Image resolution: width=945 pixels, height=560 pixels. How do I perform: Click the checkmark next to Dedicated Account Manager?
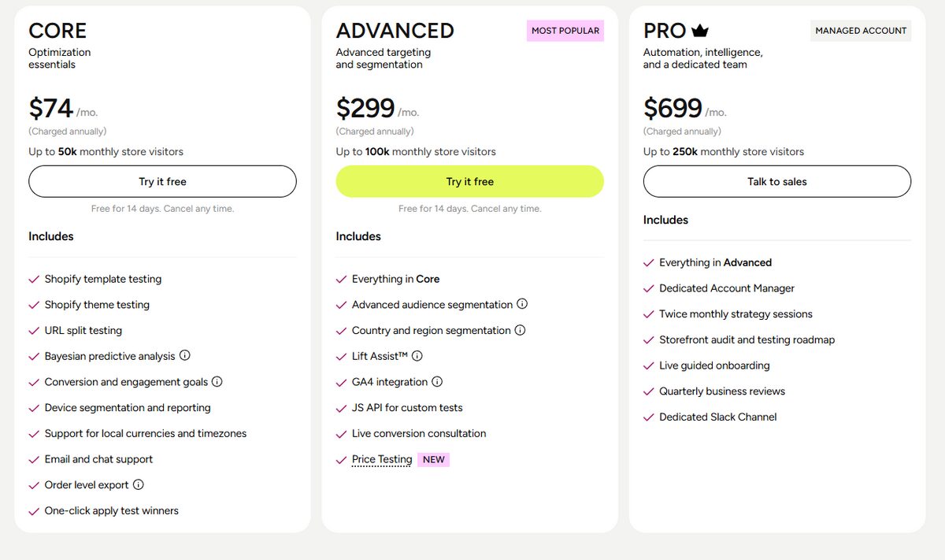pos(648,287)
